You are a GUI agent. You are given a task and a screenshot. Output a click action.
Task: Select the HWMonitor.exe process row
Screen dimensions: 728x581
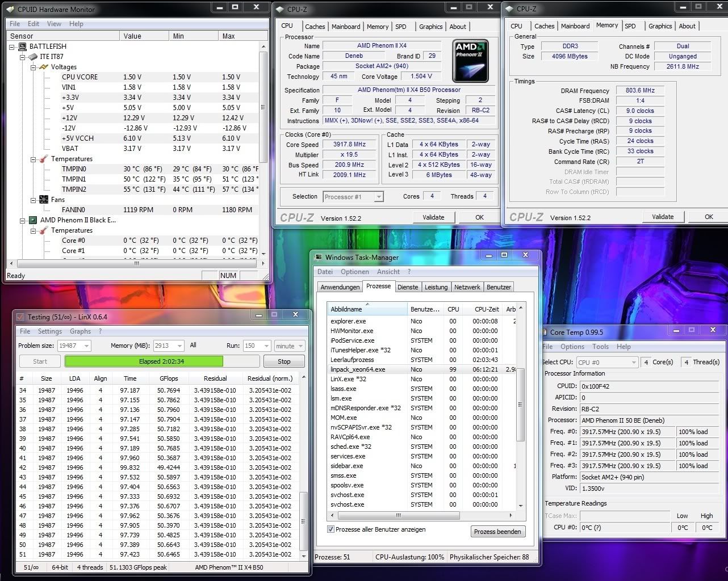422,331
